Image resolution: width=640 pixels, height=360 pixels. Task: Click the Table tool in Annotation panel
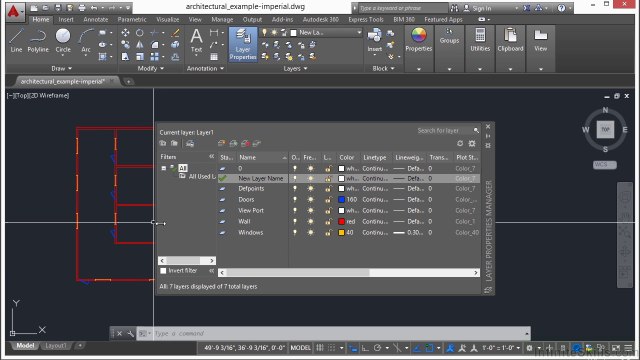coord(214,57)
